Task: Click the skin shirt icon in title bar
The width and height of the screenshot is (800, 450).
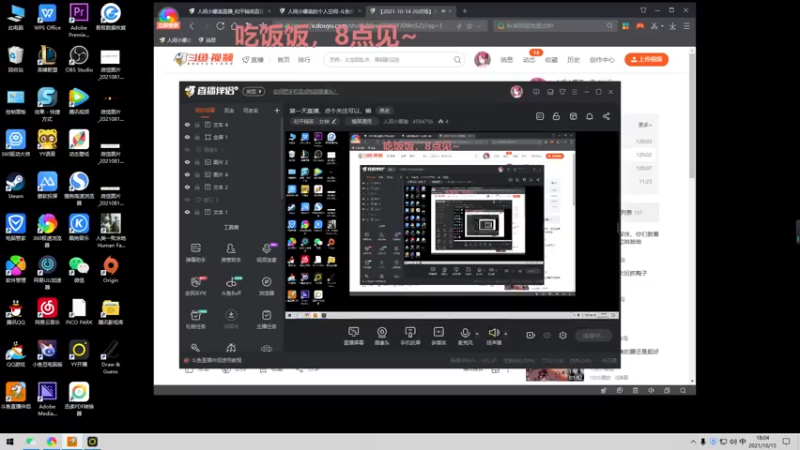Action: pyautogui.click(x=562, y=92)
